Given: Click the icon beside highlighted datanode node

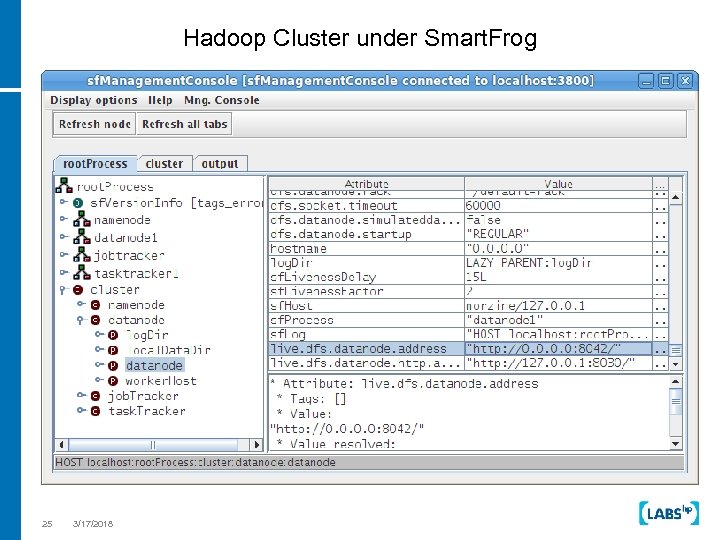Looking at the screenshot, I should coord(113,366).
